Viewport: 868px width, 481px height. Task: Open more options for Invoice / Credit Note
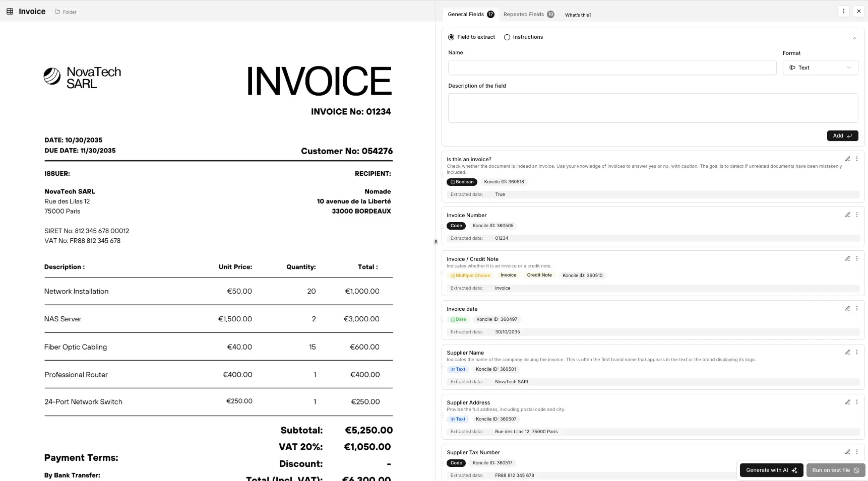pos(857,258)
